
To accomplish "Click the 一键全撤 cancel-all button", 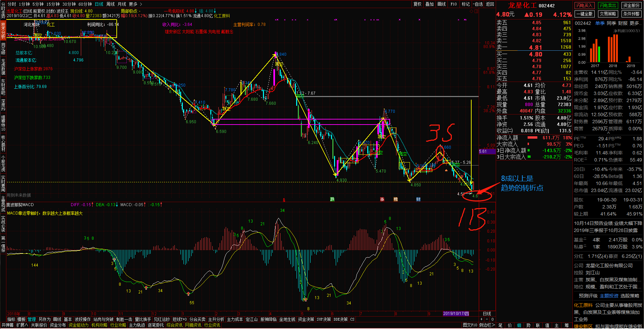I will (584, 14).
